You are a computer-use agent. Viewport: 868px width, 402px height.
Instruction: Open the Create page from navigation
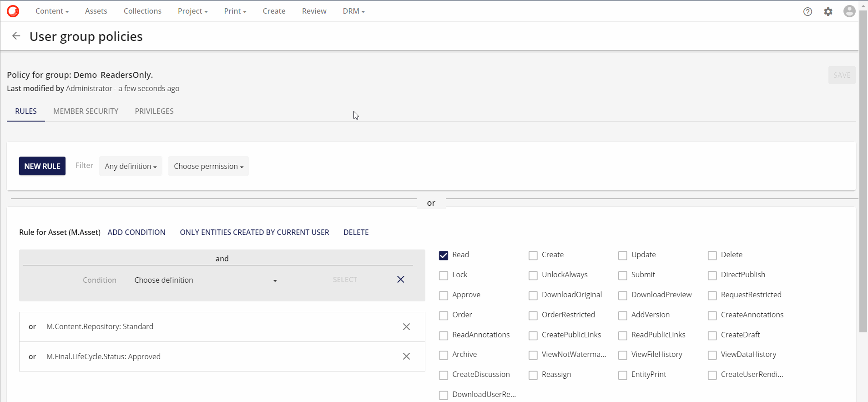(x=274, y=11)
